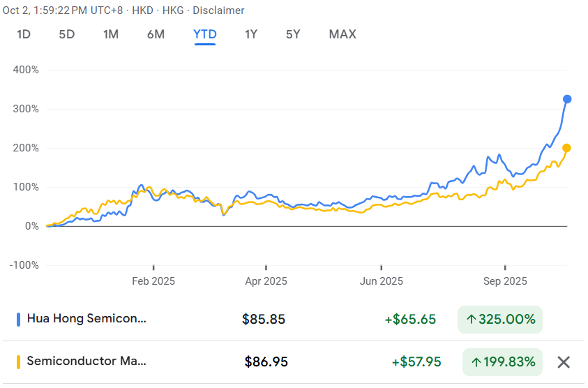The width and height of the screenshot is (588, 388).
Task: Click the 325.00% gain badge
Action: pyautogui.click(x=500, y=320)
